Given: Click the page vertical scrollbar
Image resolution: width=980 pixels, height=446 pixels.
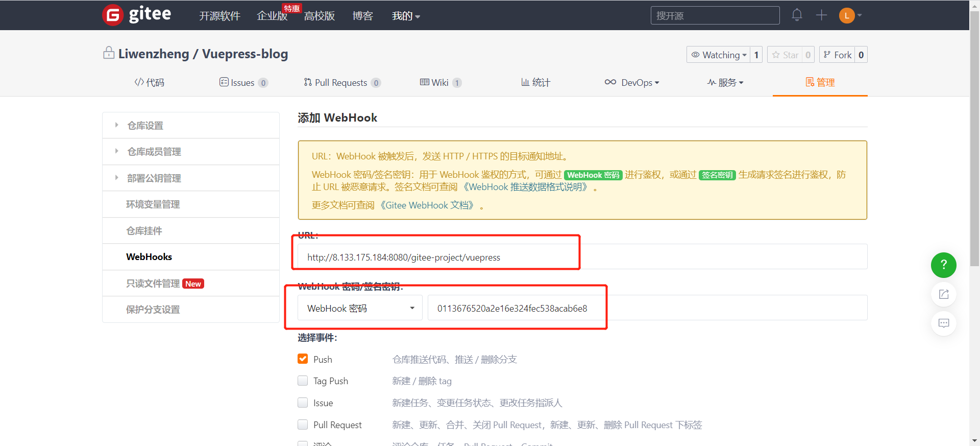Looking at the screenshot, I should (x=974, y=138).
